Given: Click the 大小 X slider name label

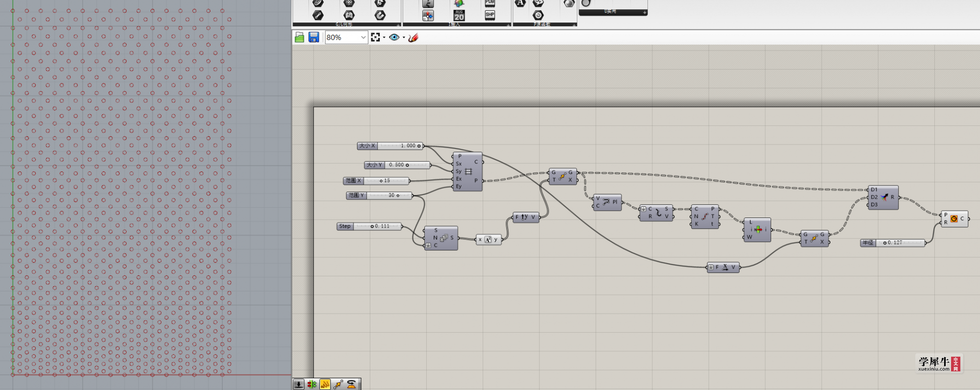Looking at the screenshot, I should click(x=367, y=146).
